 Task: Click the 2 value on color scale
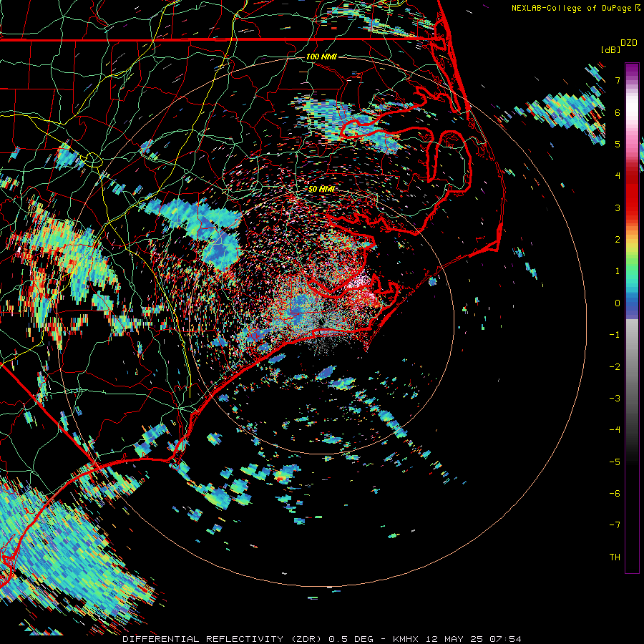[618, 240]
